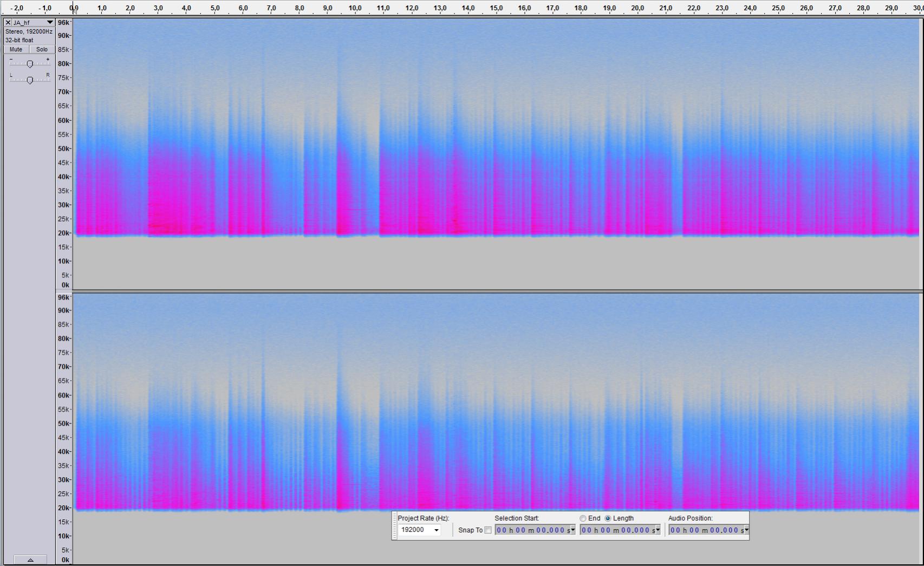This screenshot has width=924, height=566.
Task: Click the Audio Position time field
Action: (707, 530)
